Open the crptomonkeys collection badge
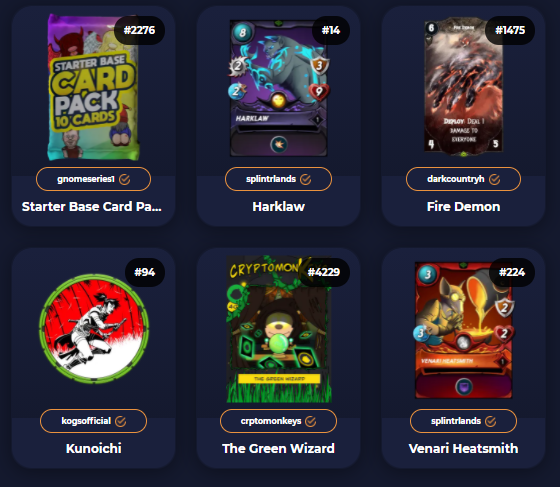 coord(279,421)
